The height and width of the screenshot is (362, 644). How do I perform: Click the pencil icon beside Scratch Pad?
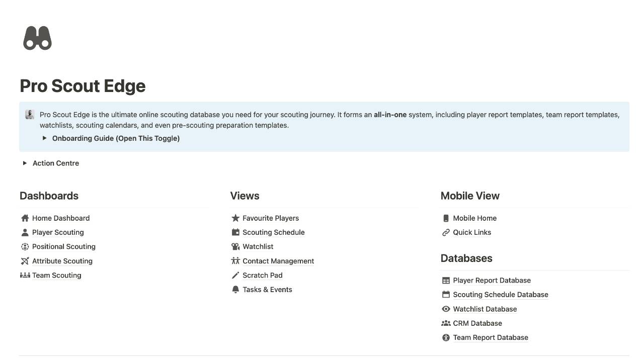(235, 275)
